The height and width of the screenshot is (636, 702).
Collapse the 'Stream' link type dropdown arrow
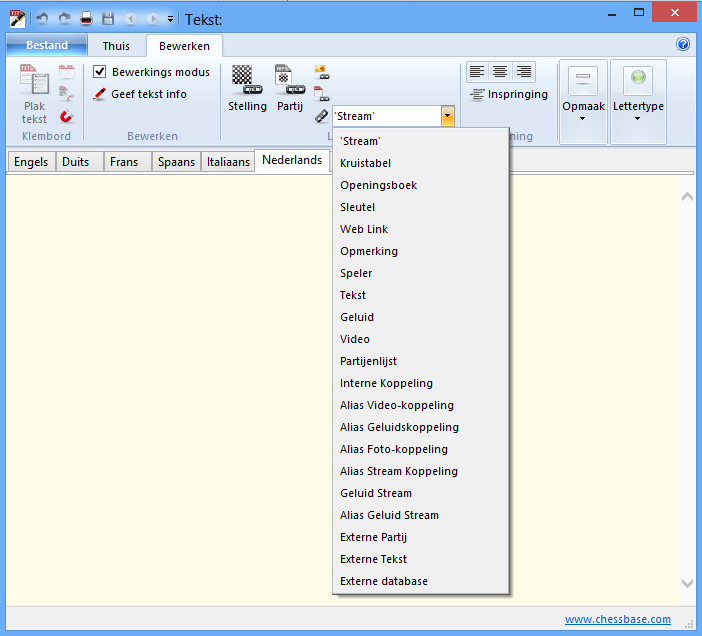(x=447, y=116)
